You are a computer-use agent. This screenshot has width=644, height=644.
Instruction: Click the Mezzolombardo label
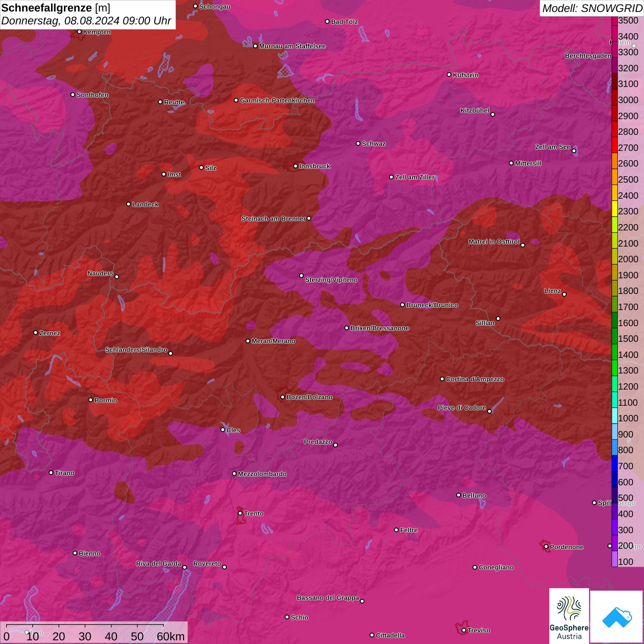[262, 474]
